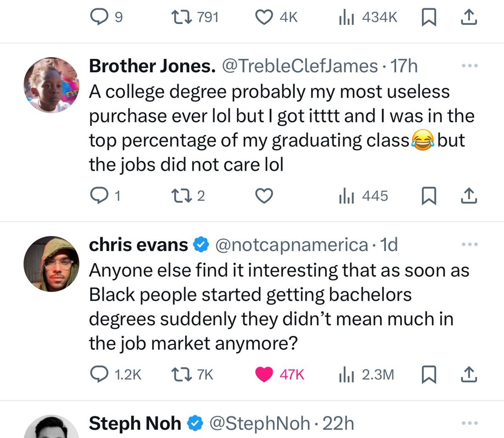Open more options on Brother Jones's tweet
Image resolution: width=504 pixels, height=438 pixels.
pyautogui.click(x=470, y=66)
